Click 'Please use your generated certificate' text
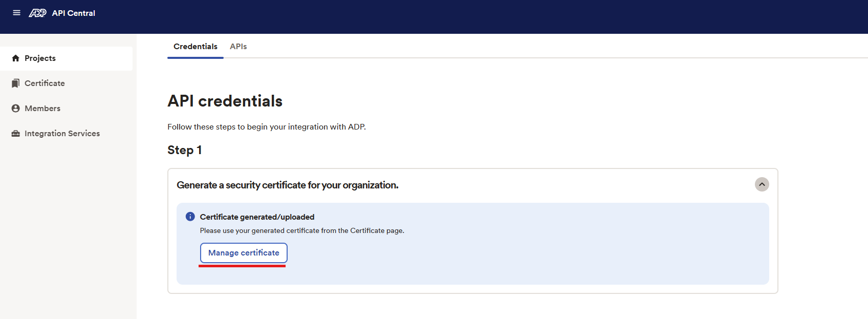The width and height of the screenshot is (868, 319). point(302,231)
